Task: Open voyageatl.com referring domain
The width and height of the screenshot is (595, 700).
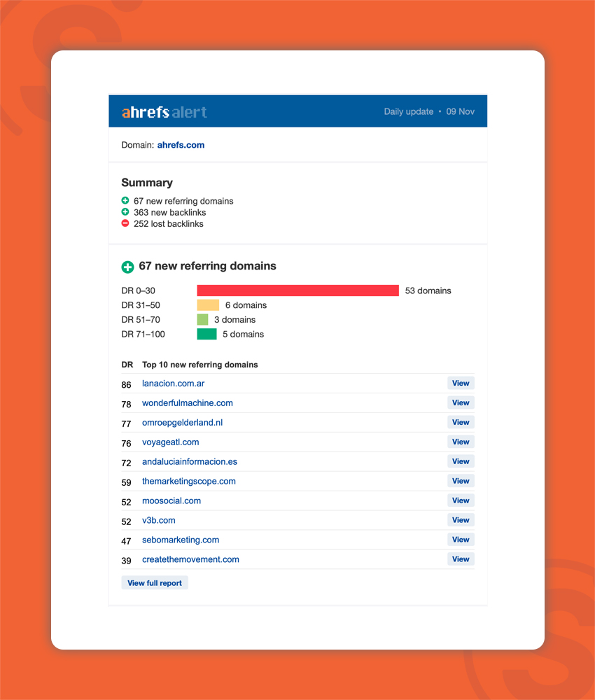Action: point(171,442)
